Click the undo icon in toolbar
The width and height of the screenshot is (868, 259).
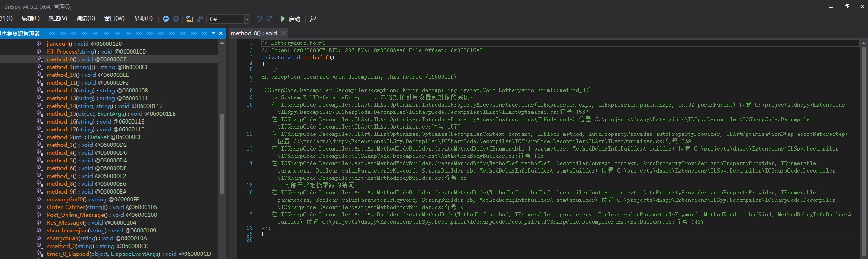pyautogui.click(x=259, y=19)
